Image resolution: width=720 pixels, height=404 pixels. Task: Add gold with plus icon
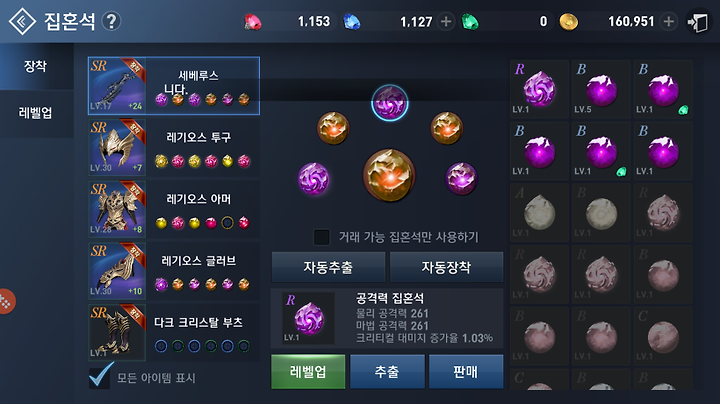[x=669, y=22]
